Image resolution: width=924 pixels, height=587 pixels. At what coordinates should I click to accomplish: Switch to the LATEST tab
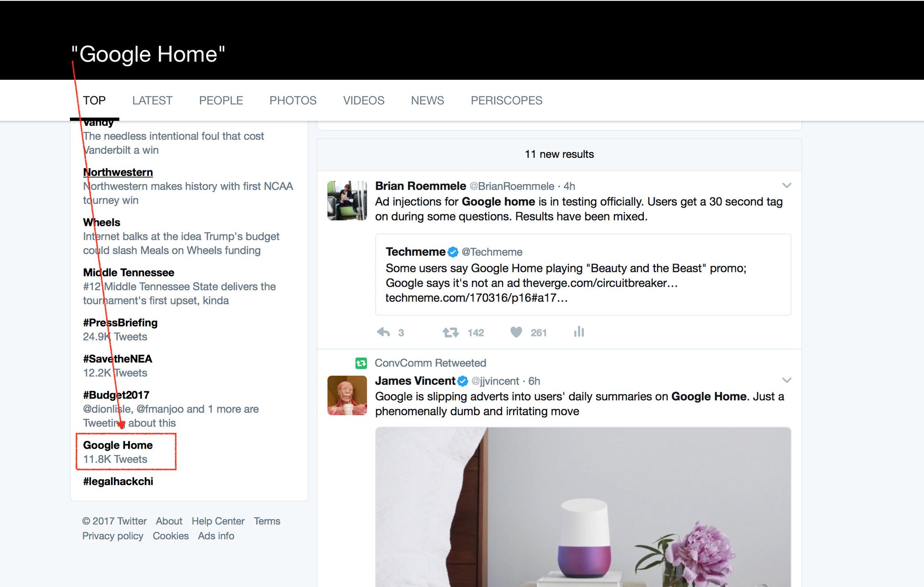click(152, 101)
